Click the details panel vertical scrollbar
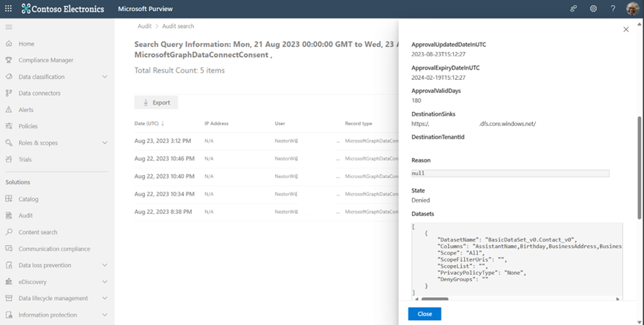The width and height of the screenshot is (644, 325). (x=639, y=168)
